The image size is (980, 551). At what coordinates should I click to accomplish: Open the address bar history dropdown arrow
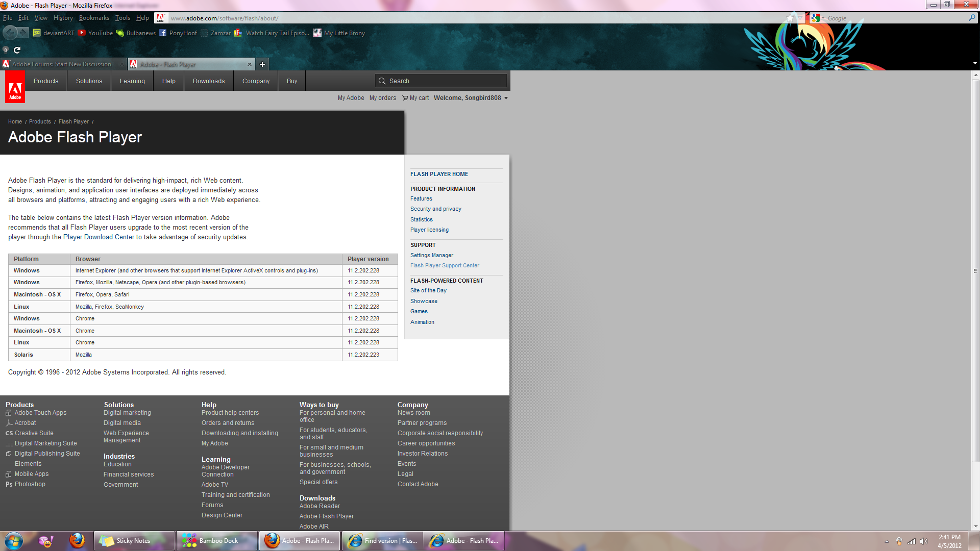(x=800, y=18)
